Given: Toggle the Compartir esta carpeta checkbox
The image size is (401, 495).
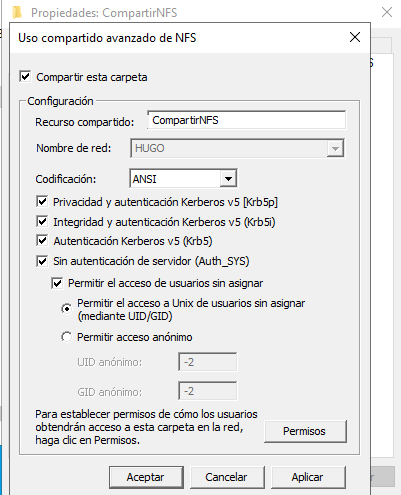Looking at the screenshot, I should point(25,76).
